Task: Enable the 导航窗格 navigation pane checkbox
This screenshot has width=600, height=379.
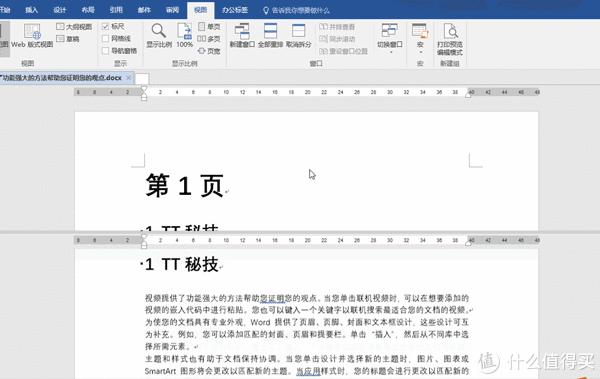Action: tap(106, 51)
